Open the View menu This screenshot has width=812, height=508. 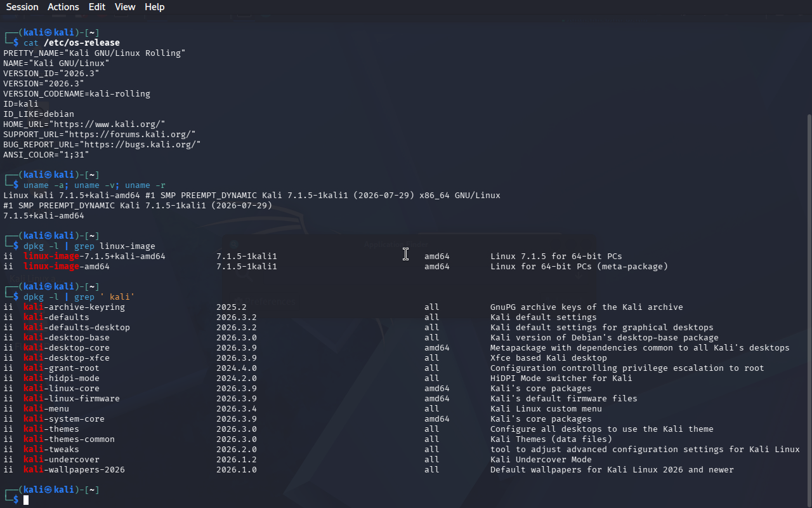click(125, 7)
